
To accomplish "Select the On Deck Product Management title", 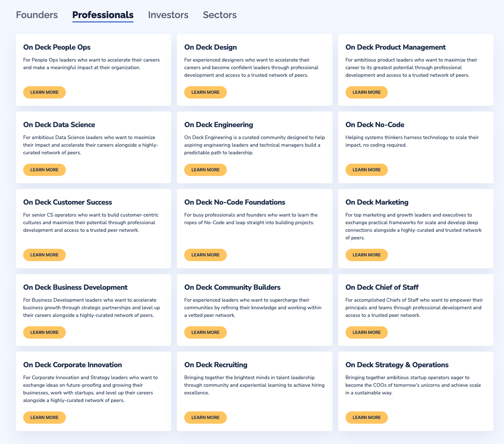I will [x=395, y=47].
